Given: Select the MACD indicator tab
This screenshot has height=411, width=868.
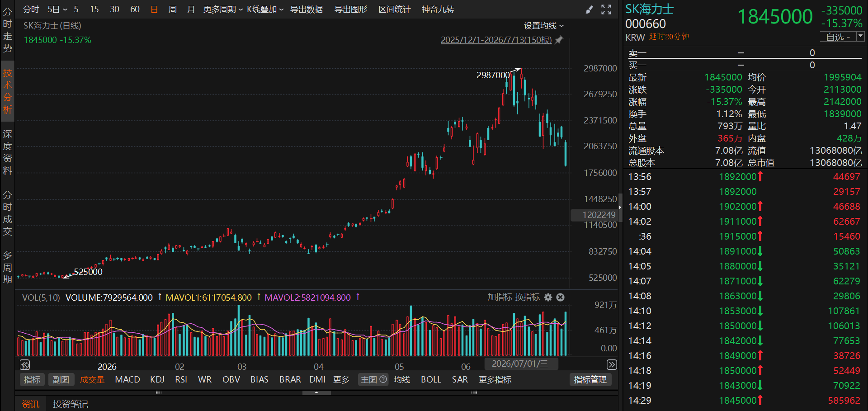Looking at the screenshot, I should point(127,379).
